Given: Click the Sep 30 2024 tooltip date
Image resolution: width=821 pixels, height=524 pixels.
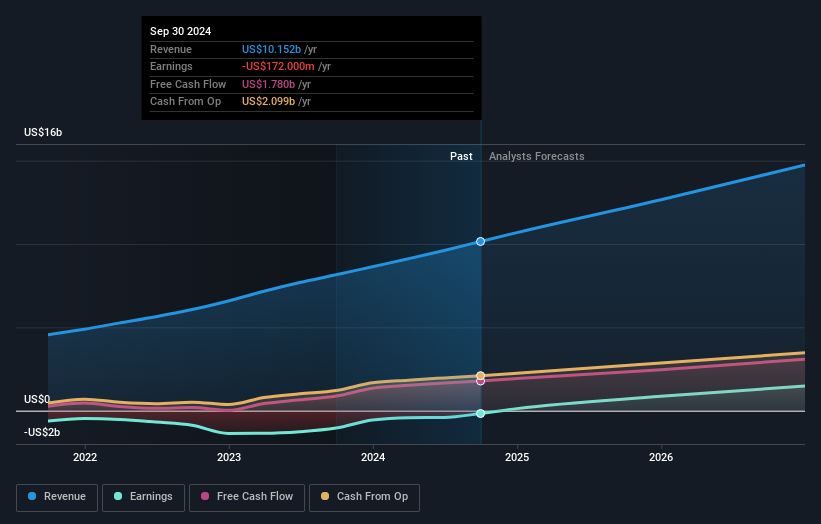Looking at the screenshot, I should tap(181, 31).
